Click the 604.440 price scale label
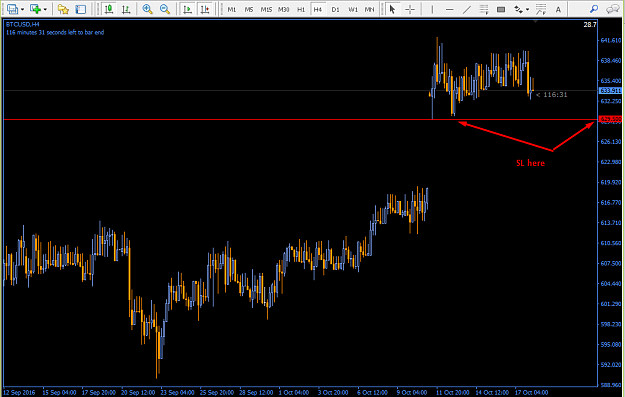The height and width of the screenshot is (397, 625). [x=610, y=283]
